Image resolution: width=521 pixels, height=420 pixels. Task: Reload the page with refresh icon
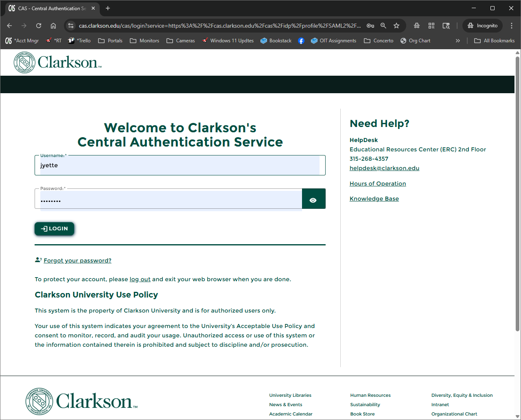pyautogui.click(x=39, y=26)
